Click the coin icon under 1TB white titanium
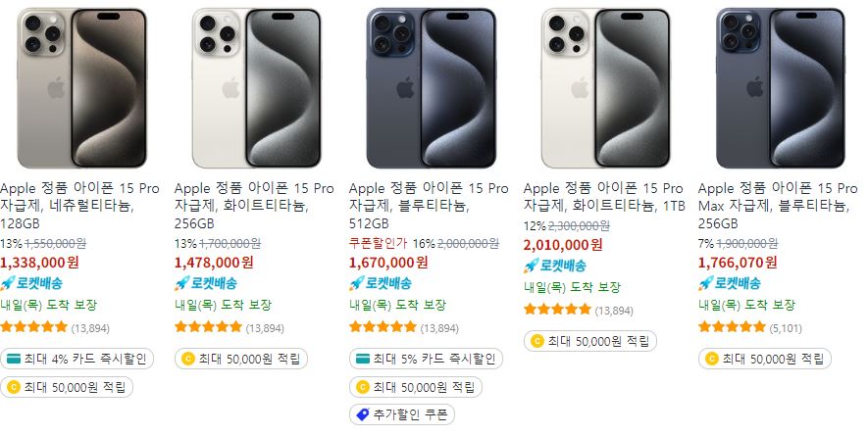Screen dimensions: 868x436 pyautogui.click(x=536, y=341)
